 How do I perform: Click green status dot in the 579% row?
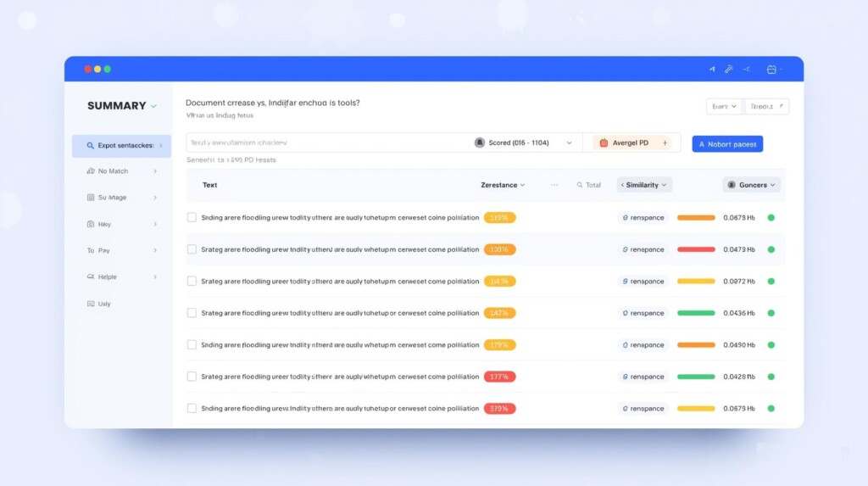[771, 409]
